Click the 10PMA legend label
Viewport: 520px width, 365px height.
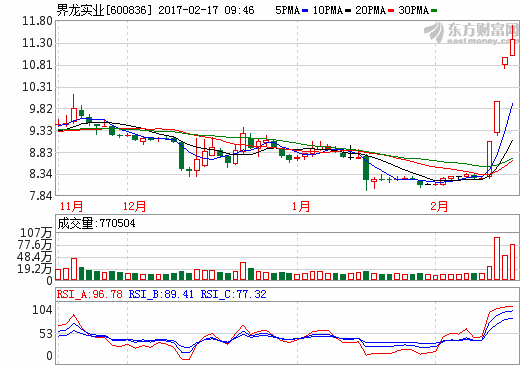(x=328, y=10)
